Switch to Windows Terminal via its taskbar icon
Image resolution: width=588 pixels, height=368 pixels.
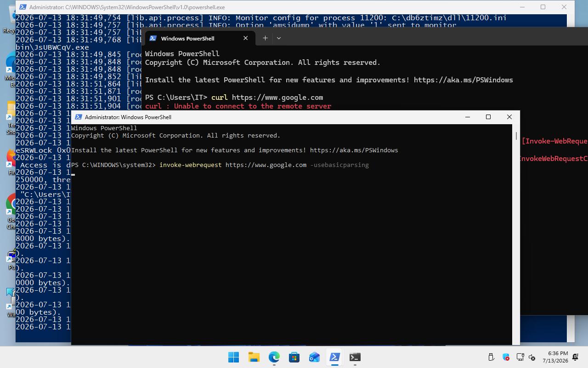tap(355, 357)
